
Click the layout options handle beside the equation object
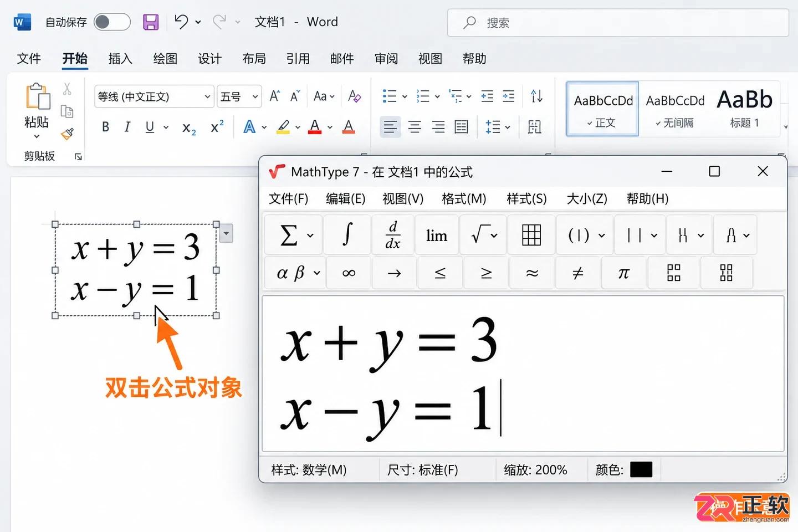click(x=226, y=233)
